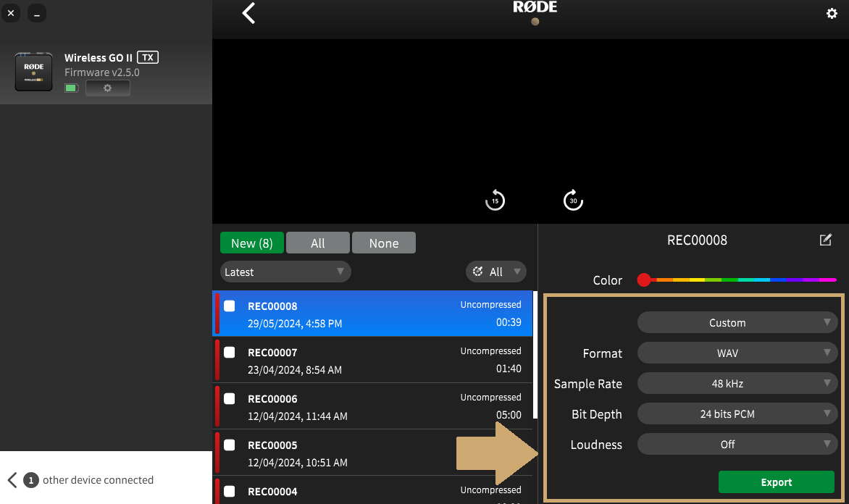
Task: Open the Sample Rate 48 kHz dropdown
Action: pyautogui.click(x=737, y=384)
